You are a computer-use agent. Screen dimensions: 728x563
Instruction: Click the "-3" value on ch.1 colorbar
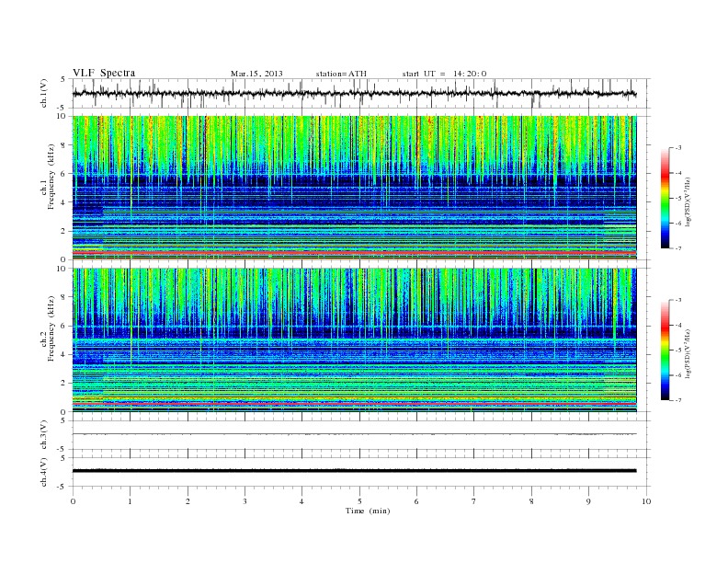[678, 148]
